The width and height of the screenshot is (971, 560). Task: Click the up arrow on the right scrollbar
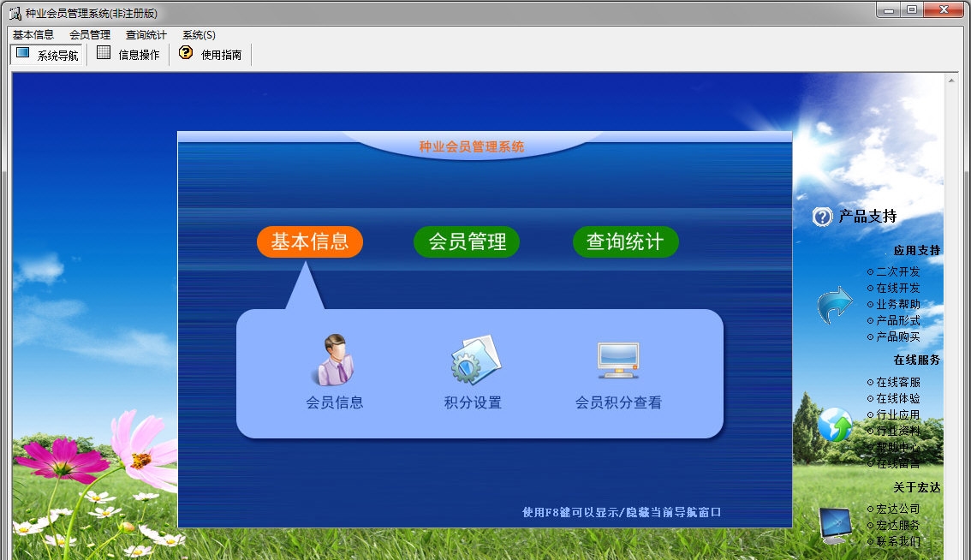pos(950,79)
